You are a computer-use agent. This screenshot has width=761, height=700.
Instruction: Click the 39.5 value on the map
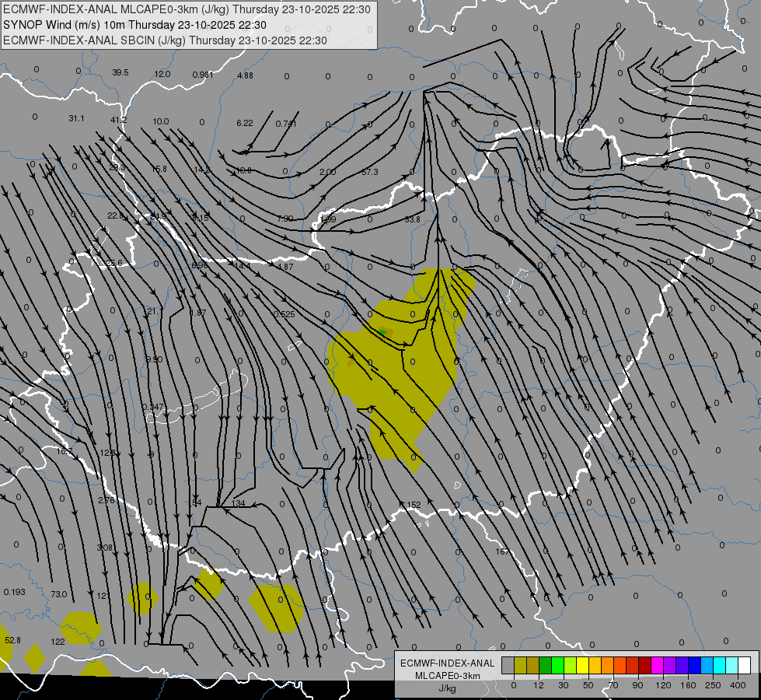120,72
